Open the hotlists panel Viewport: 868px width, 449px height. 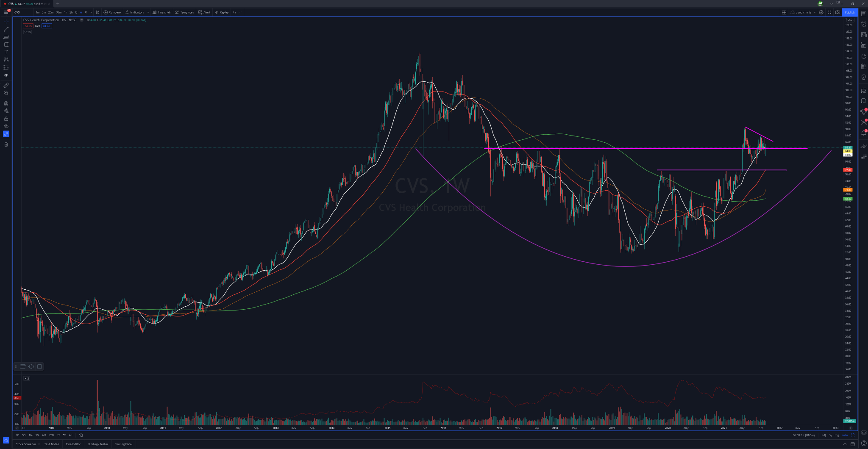click(x=864, y=56)
